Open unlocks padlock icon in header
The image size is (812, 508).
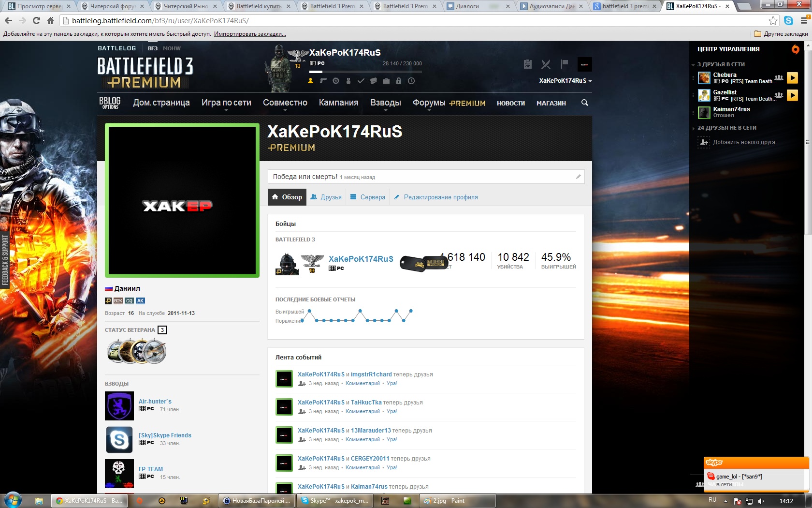click(x=399, y=81)
